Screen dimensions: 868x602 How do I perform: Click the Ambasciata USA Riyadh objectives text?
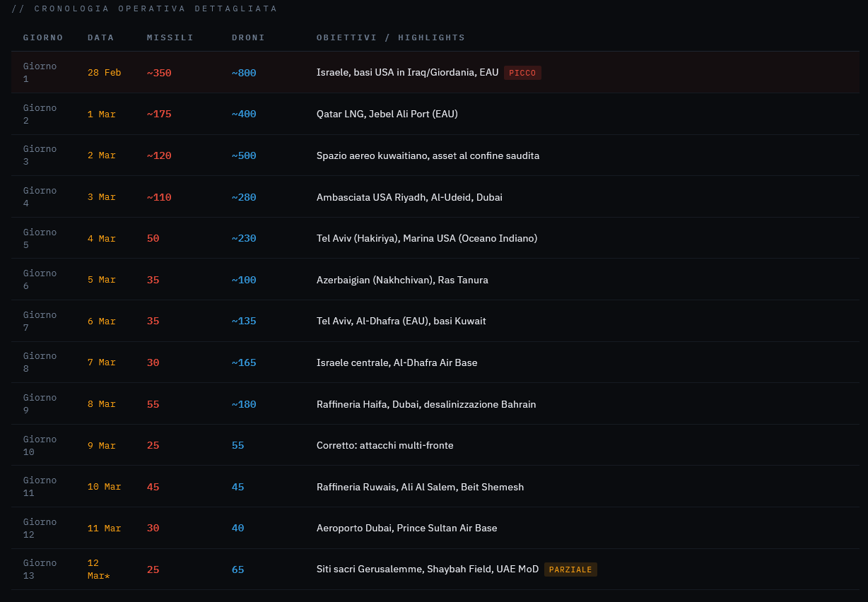point(409,197)
